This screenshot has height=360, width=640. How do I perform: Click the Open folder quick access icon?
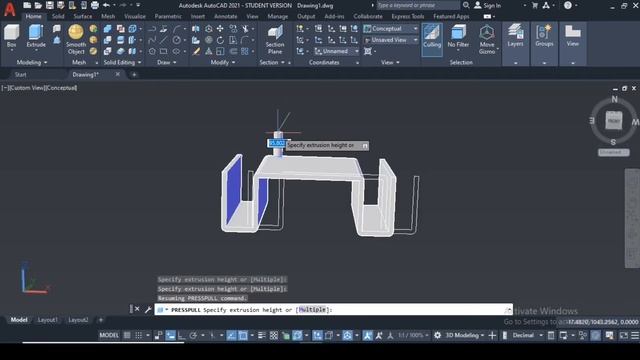coord(38,5)
